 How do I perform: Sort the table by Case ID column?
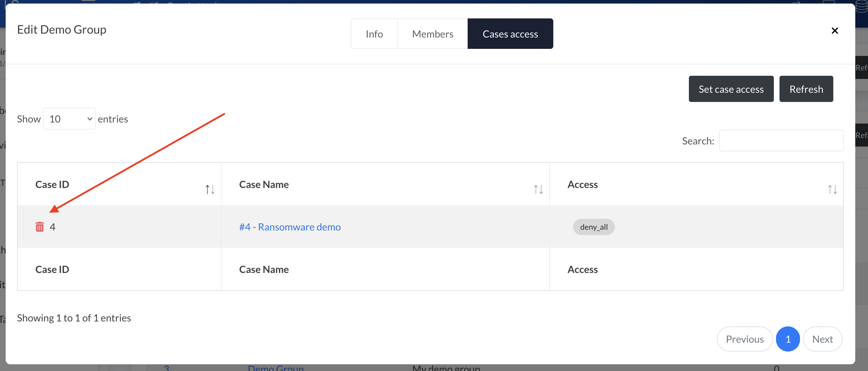210,189
